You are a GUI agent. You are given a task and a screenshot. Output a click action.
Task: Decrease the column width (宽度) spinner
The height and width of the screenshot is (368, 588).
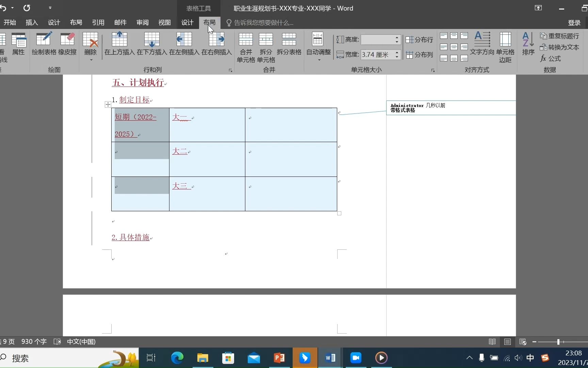[397, 57]
